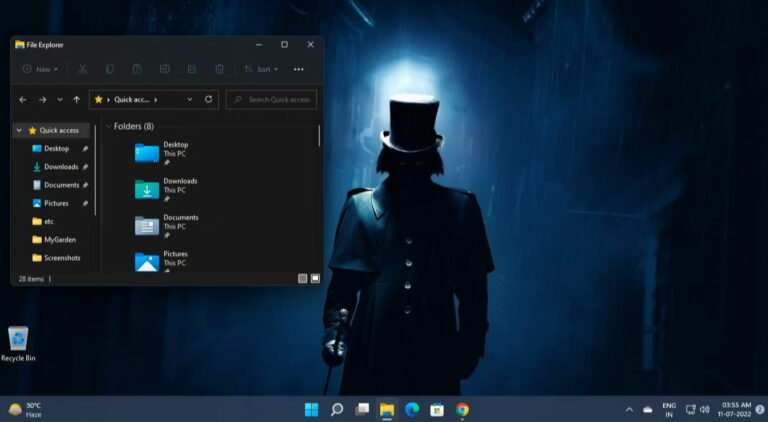The image size is (768, 422).
Task: Open the Sort dropdown menu
Action: click(x=261, y=70)
